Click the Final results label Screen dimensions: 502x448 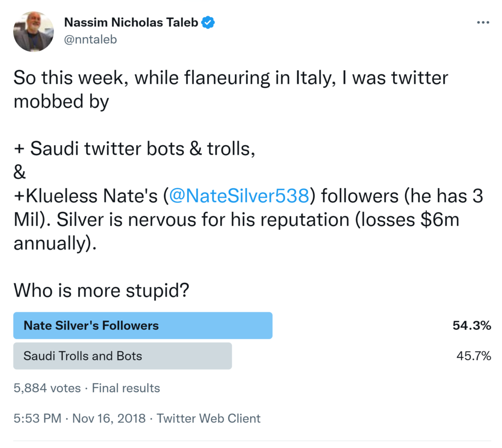(126, 388)
